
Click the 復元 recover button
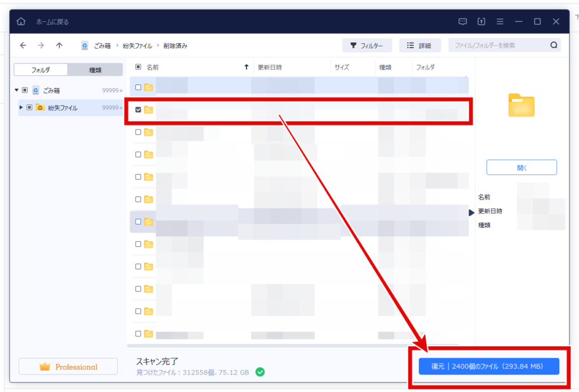click(x=489, y=366)
